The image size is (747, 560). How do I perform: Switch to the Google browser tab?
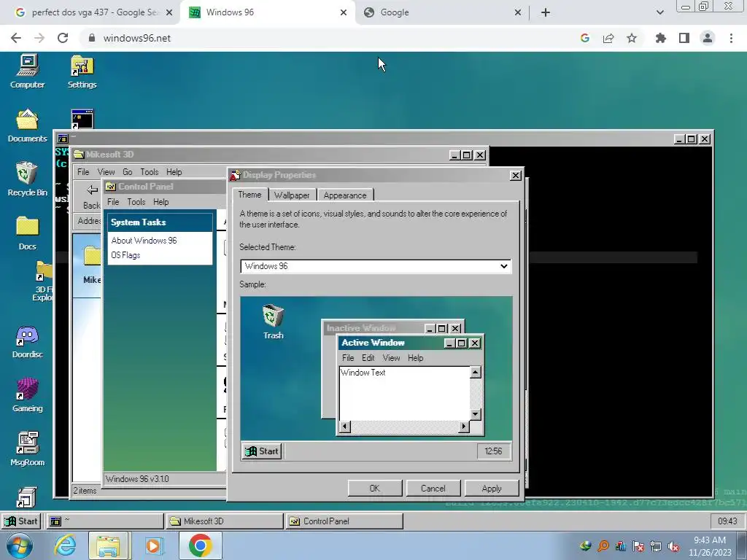click(441, 12)
